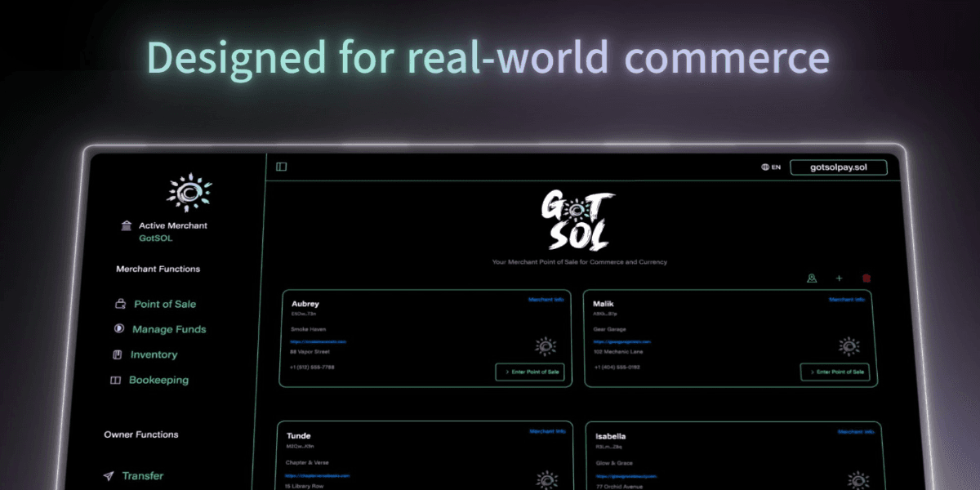The width and height of the screenshot is (980, 490).
Task: Select the Tunde merchant name
Action: point(298,436)
